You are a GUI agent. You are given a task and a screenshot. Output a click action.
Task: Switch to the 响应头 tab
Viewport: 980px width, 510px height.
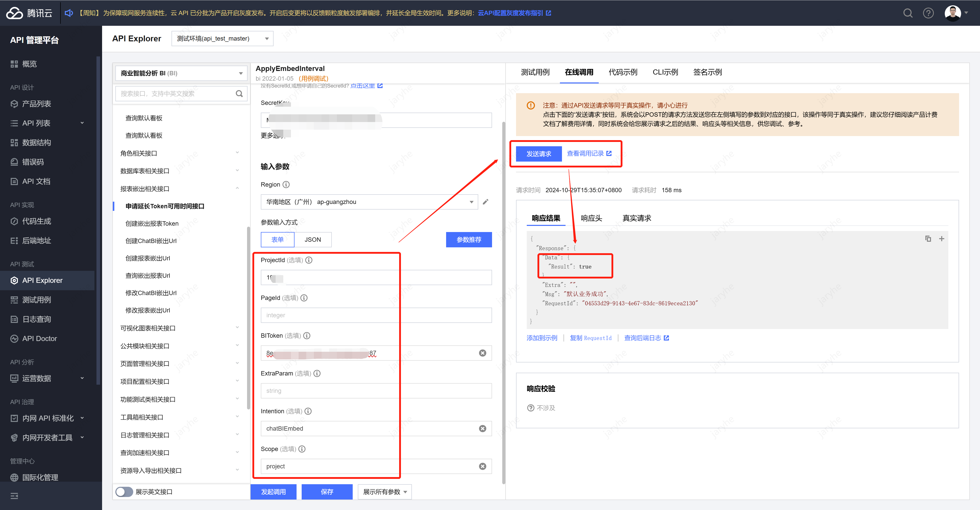[x=591, y=218]
